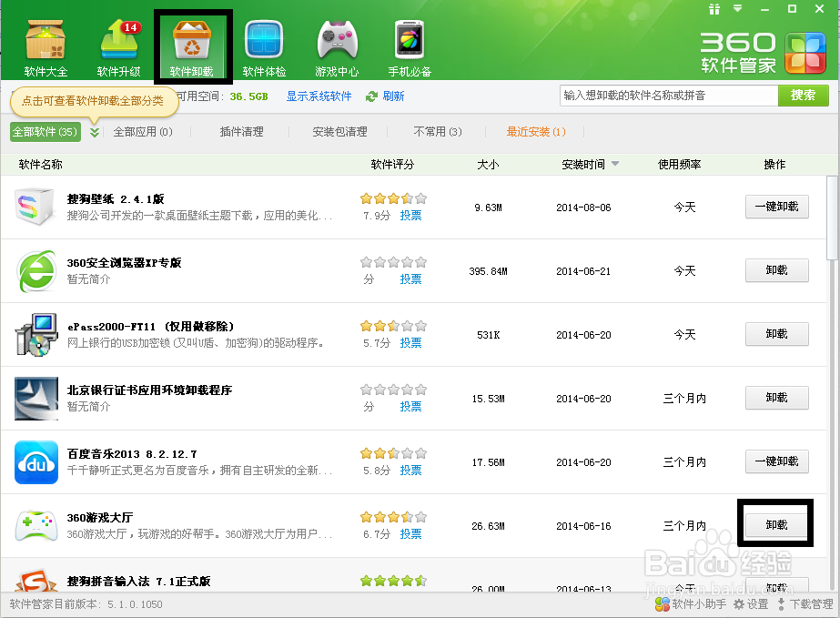
Task: Switch to 最近安装 (1) tab
Action: coord(536,132)
